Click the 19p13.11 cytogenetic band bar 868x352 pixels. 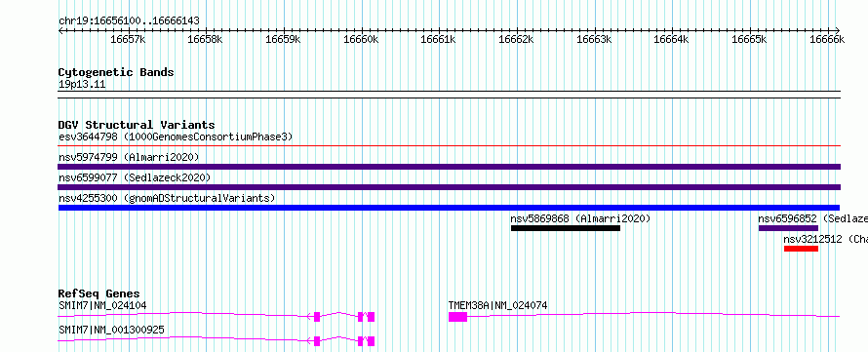449,95
